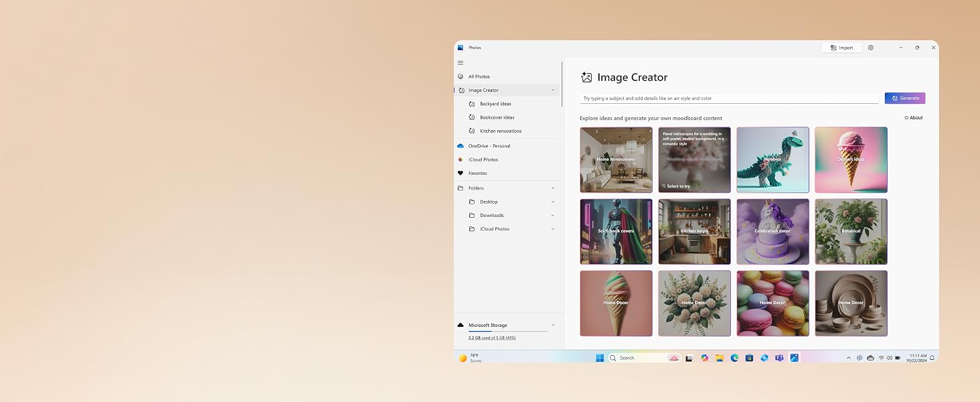This screenshot has width=980, height=402.
Task: Select the Home Decor tile with flower bouquet
Action: coord(694,304)
